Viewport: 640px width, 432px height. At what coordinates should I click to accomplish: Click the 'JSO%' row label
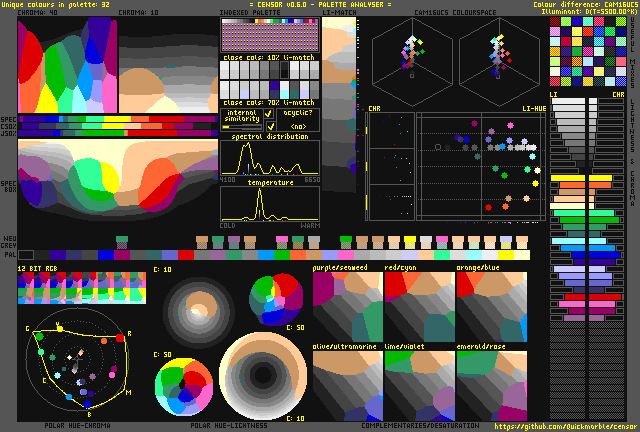[x=8, y=133]
